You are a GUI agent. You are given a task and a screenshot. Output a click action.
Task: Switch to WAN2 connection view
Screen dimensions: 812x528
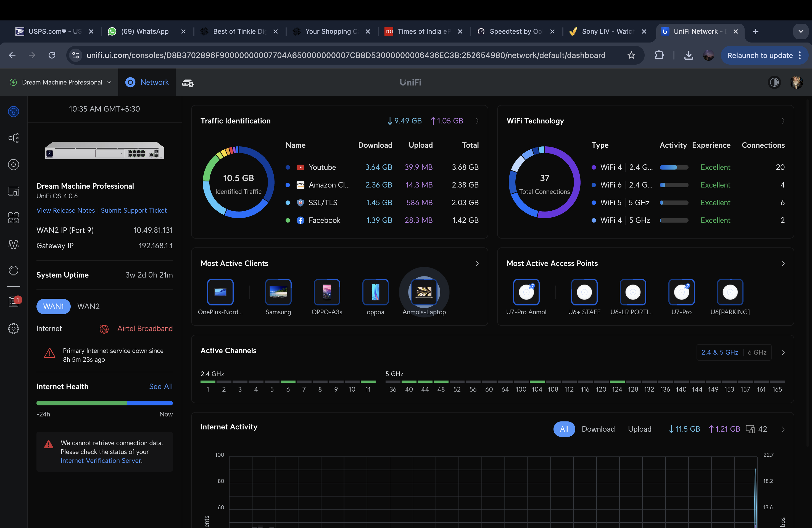(88, 306)
